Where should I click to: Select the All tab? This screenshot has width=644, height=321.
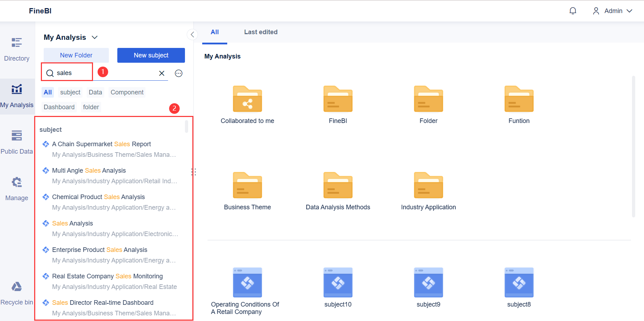coord(215,32)
